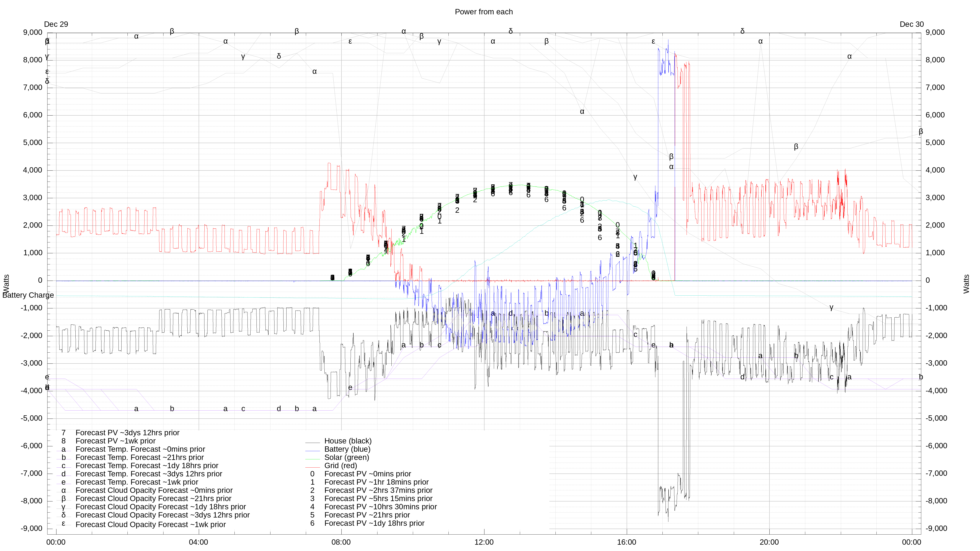The height and width of the screenshot is (551, 980).
Task: Select the 'Dec 30' date label
Action: [911, 24]
